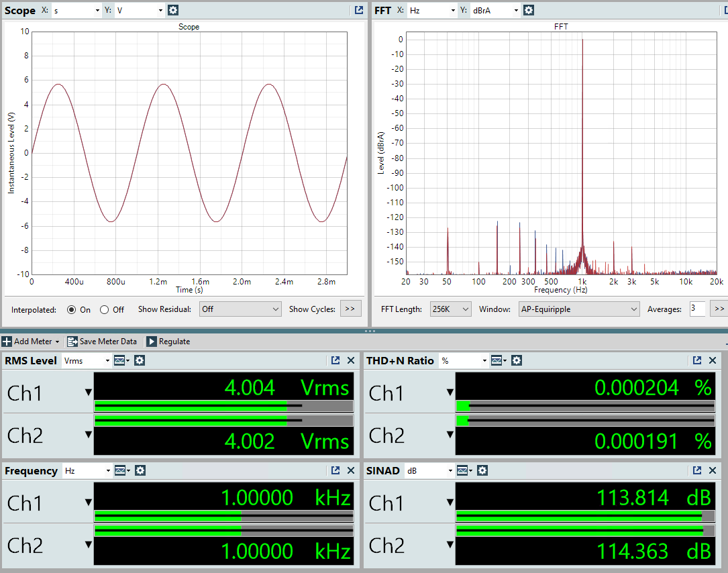Click the FFT Averages expand button
Screen dimensions: 728x573
719,309
